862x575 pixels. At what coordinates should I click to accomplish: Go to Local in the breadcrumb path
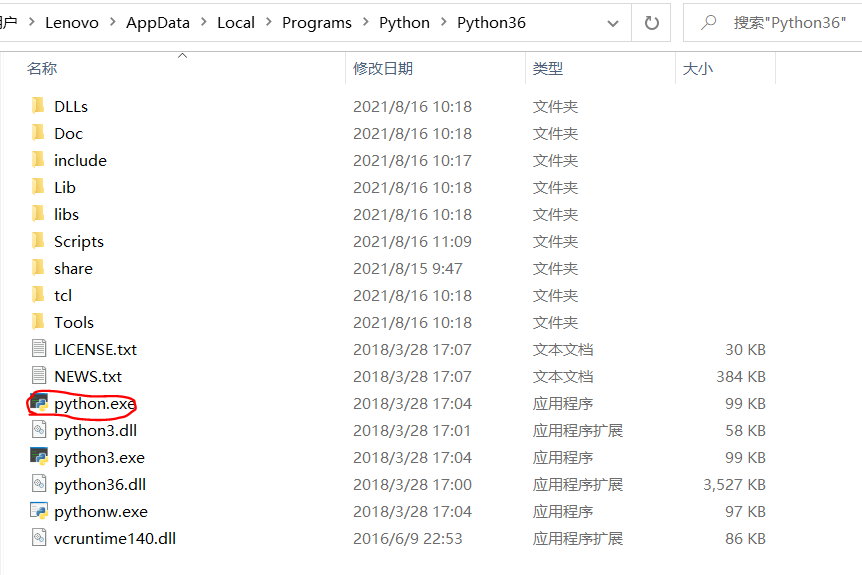point(236,23)
